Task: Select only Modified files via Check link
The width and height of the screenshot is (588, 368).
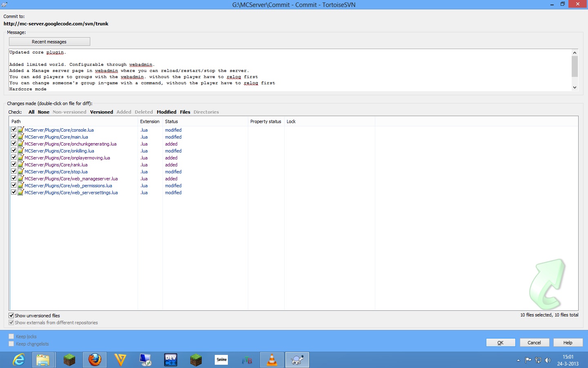Action: (166, 112)
